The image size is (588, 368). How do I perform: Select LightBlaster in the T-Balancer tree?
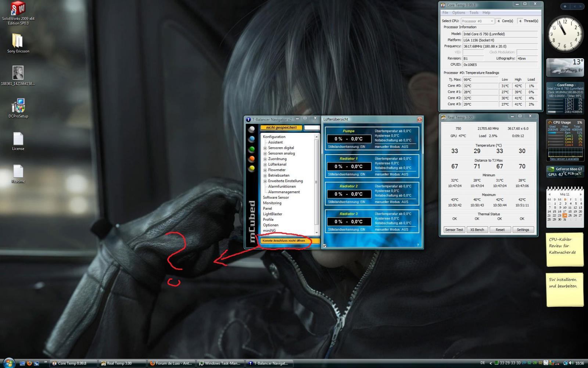[x=272, y=214]
